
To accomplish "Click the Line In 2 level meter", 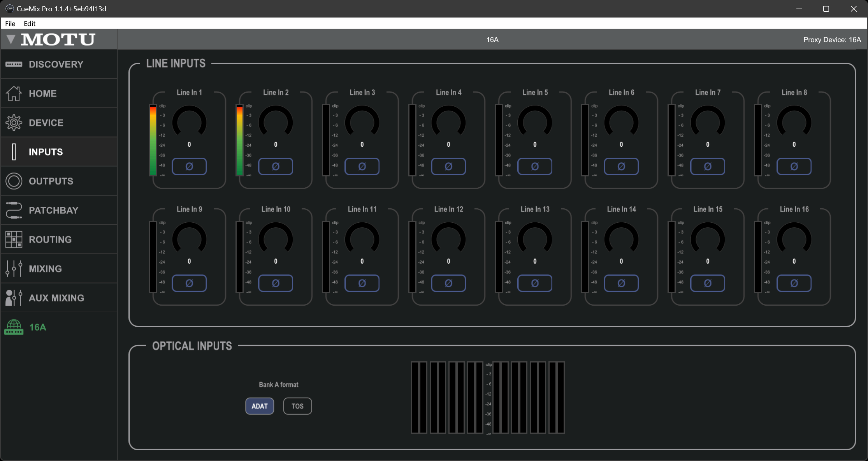I will pyautogui.click(x=239, y=140).
